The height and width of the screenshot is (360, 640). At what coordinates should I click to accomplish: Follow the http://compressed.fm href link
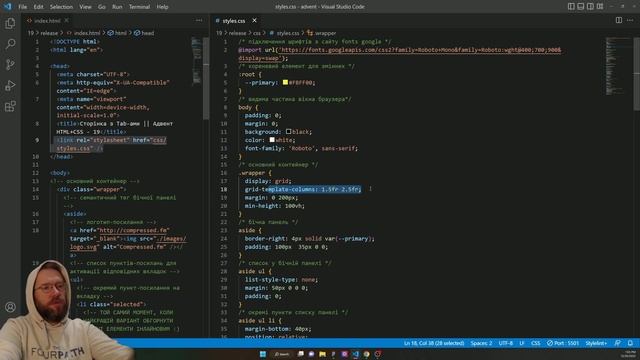tap(134, 230)
